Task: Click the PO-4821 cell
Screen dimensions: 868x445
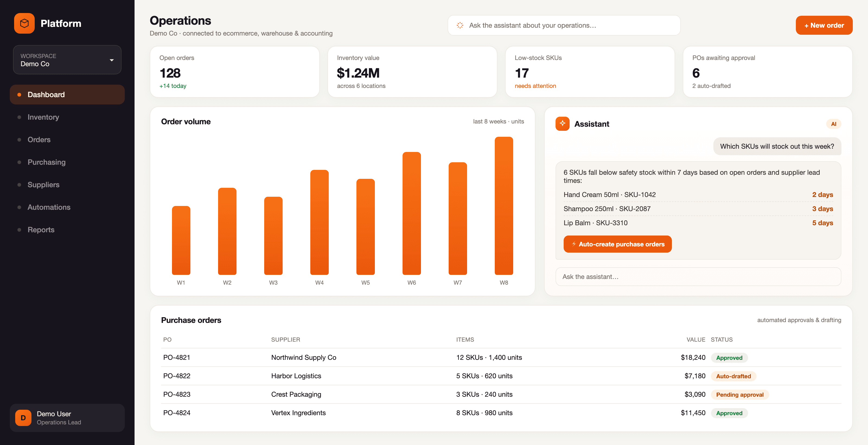Action: coord(177,357)
